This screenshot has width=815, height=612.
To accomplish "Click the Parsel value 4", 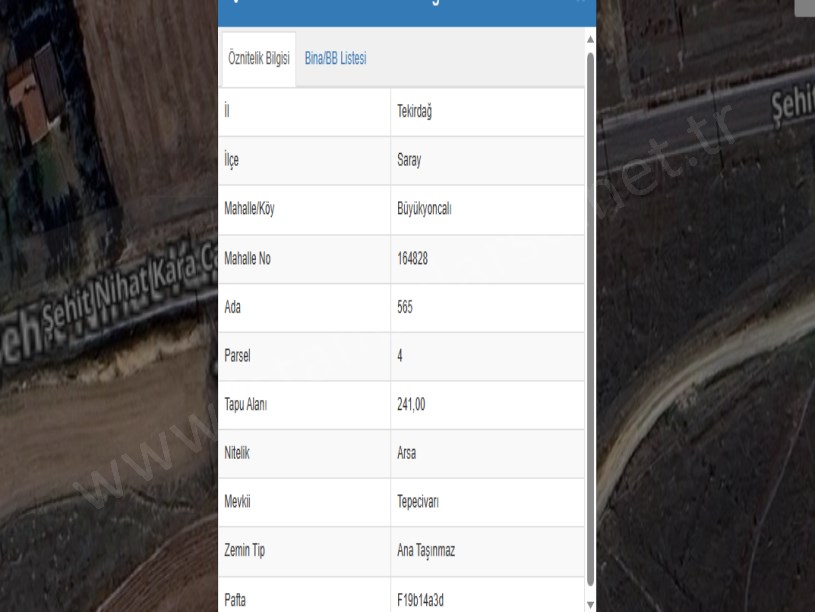I will coord(400,356).
